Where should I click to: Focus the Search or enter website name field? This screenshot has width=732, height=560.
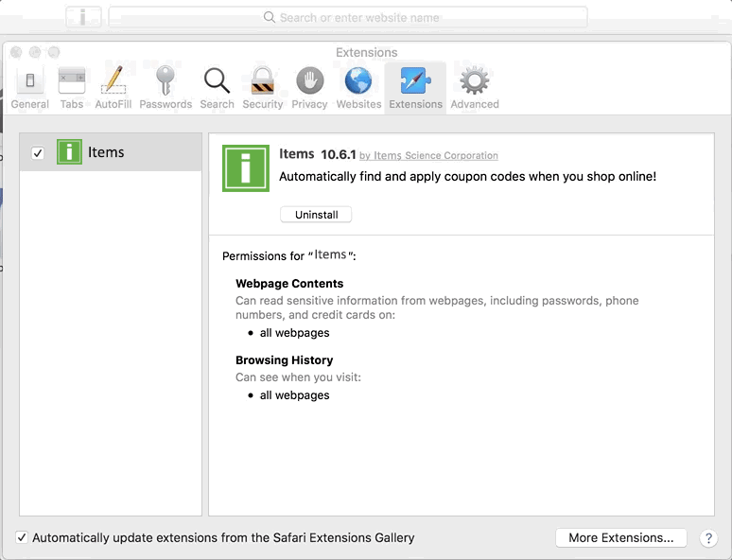pyautogui.click(x=348, y=17)
